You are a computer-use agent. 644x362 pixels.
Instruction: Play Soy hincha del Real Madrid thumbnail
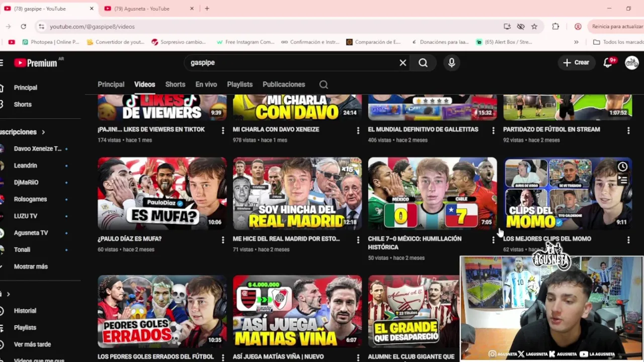point(297,194)
